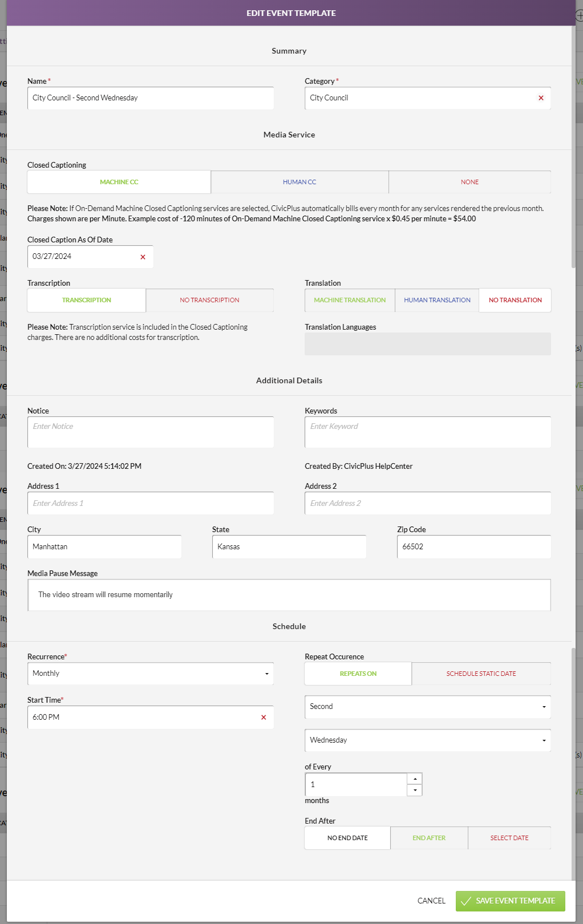Click Save Event Template button
583x924 pixels.
click(510, 901)
